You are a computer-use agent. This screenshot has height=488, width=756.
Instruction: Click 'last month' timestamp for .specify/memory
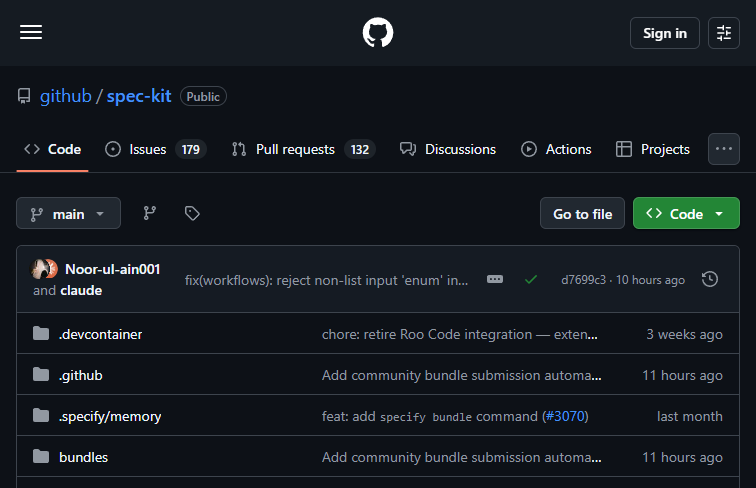pos(689,416)
